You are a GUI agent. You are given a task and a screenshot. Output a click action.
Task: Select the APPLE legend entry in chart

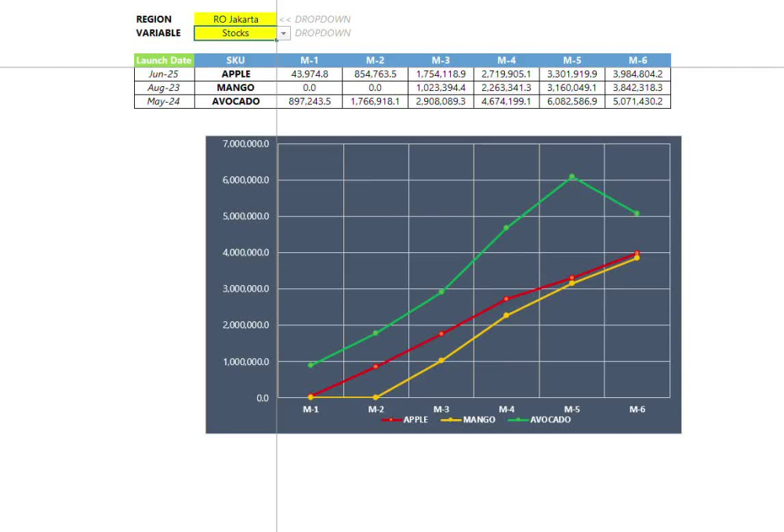click(405, 420)
